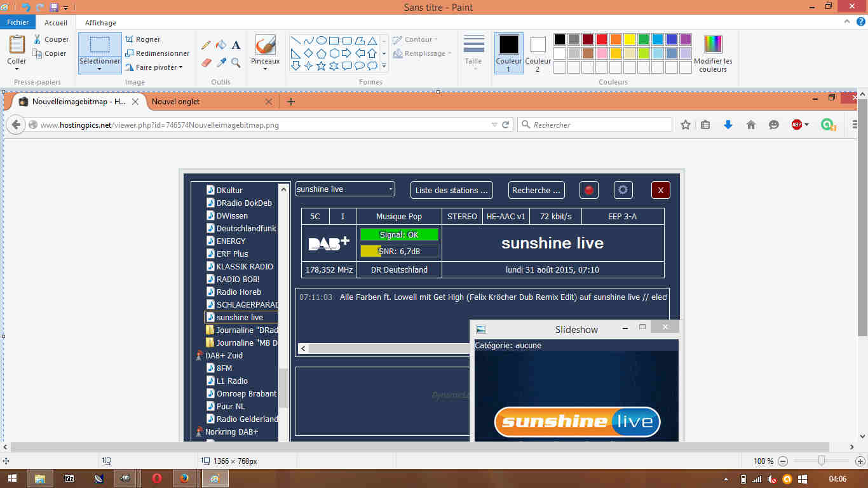Activate the Text tool (letter A)
Image resolution: width=868 pixels, height=488 pixels.
[236, 45]
